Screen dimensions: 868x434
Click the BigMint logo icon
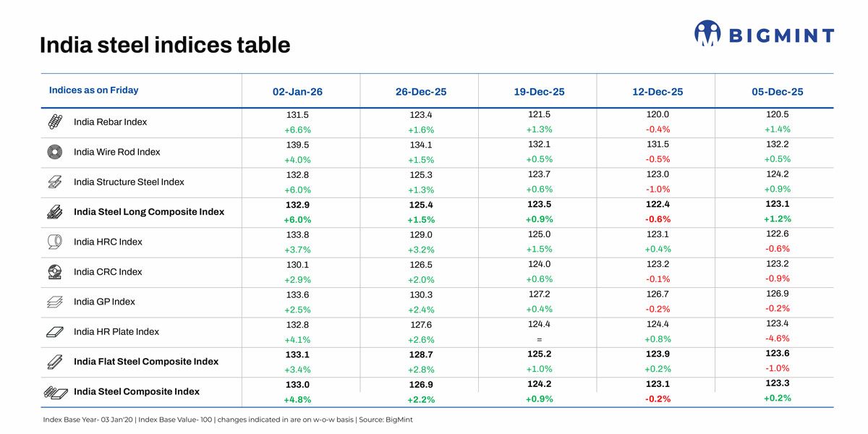(x=708, y=33)
